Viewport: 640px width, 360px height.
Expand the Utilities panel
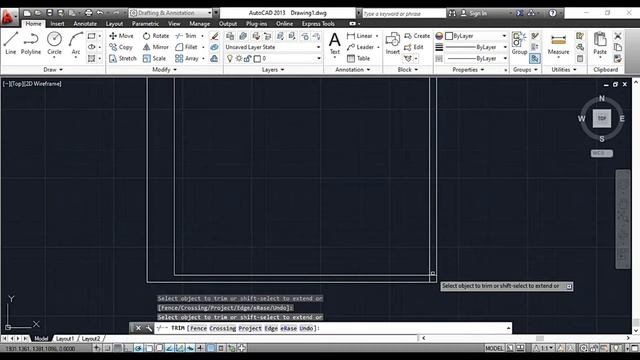(x=564, y=70)
